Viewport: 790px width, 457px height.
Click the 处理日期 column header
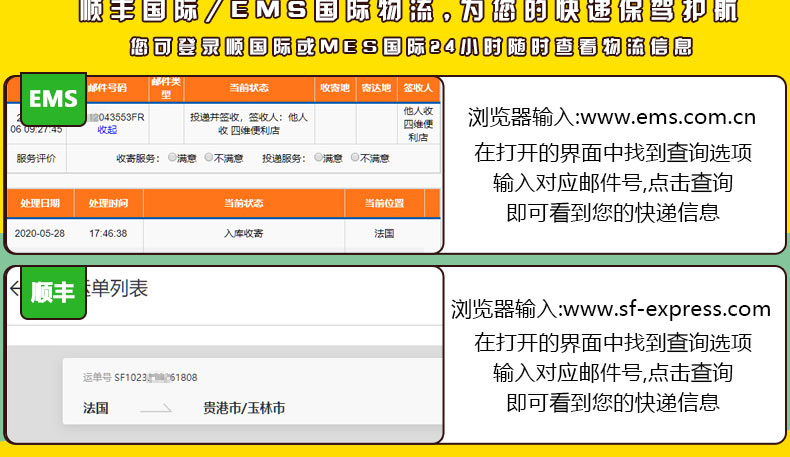pyautogui.click(x=40, y=204)
